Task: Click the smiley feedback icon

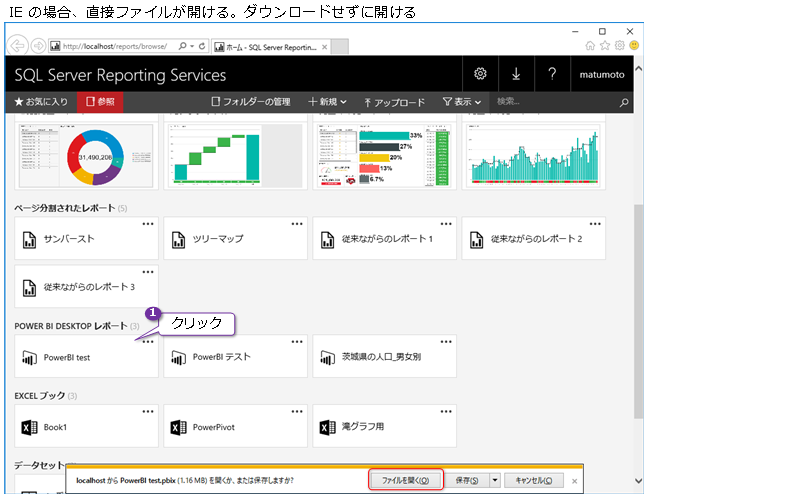Action: [634, 45]
